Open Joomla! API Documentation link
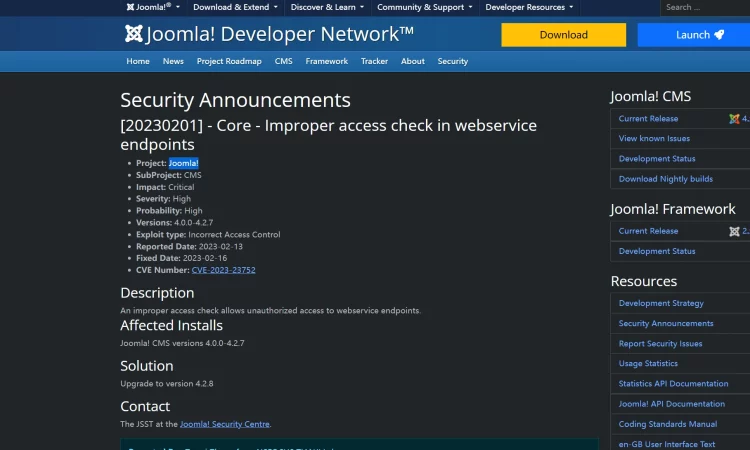The width and height of the screenshot is (750, 450). (x=672, y=404)
